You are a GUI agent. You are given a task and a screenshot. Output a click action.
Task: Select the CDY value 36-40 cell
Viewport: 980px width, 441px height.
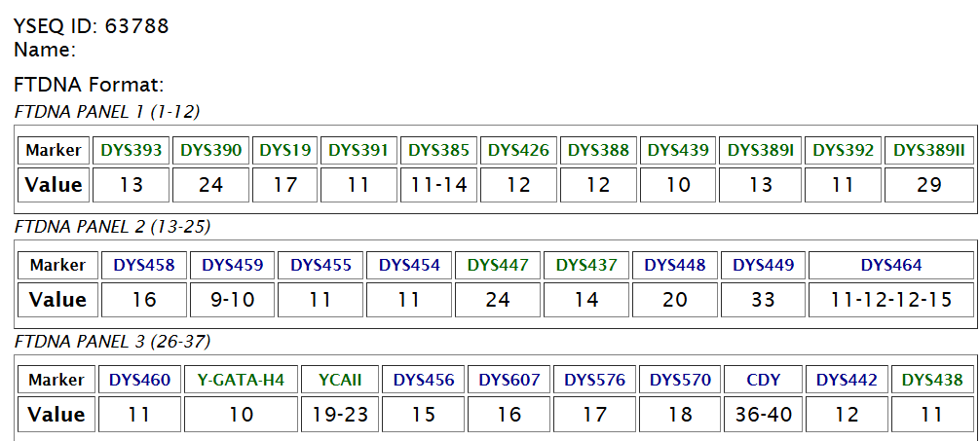pyautogui.click(x=763, y=415)
